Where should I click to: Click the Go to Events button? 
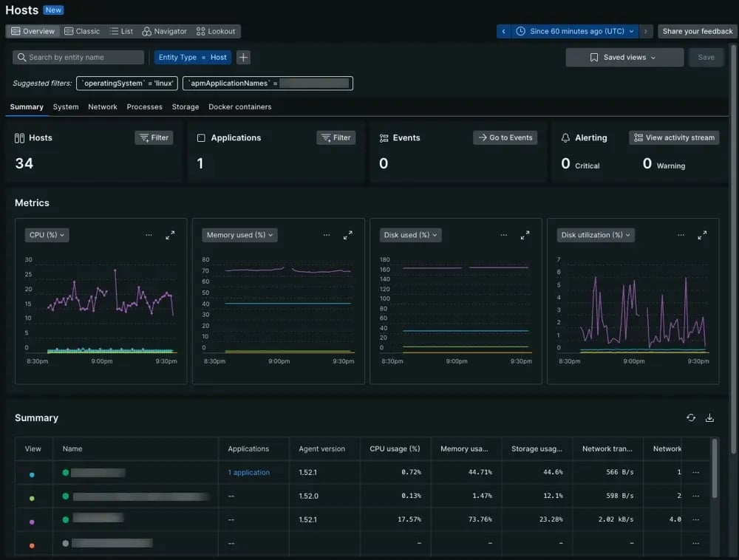point(505,137)
